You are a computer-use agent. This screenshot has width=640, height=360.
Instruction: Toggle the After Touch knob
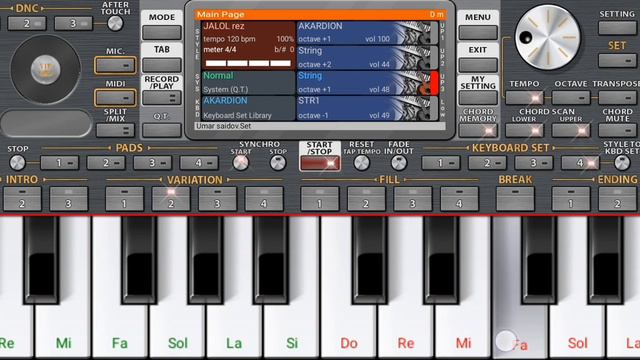point(115,24)
